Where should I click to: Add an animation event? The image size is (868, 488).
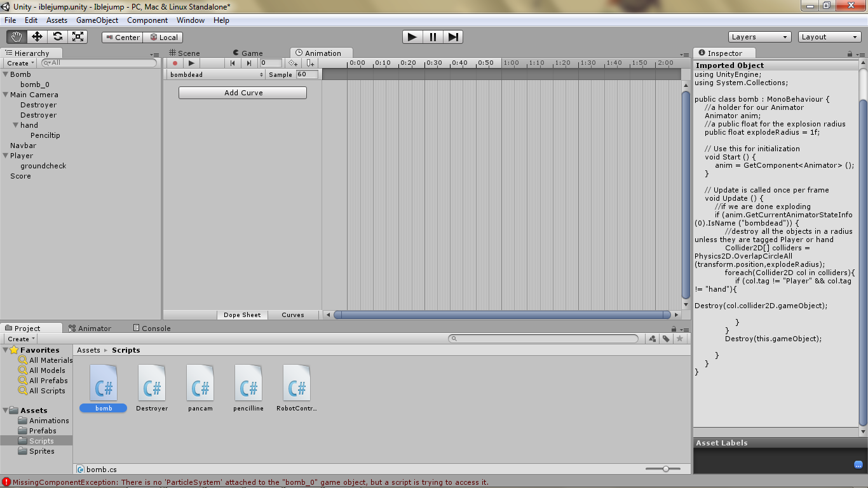click(x=310, y=63)
